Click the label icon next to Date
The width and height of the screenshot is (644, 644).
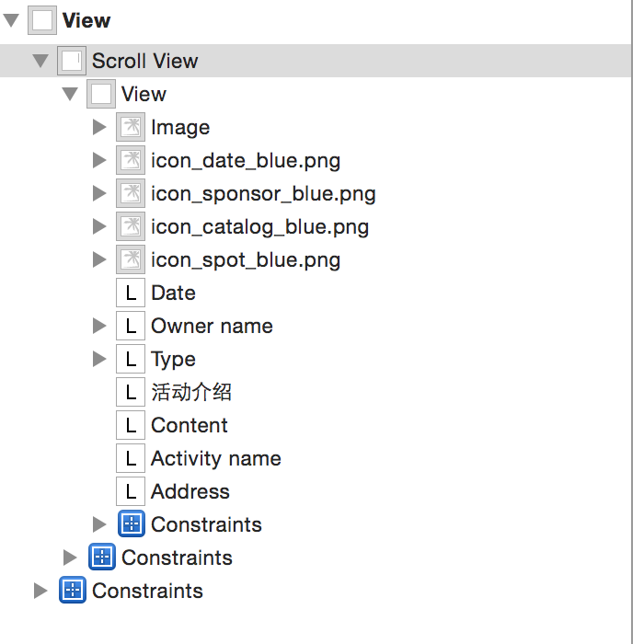[131, 293]
